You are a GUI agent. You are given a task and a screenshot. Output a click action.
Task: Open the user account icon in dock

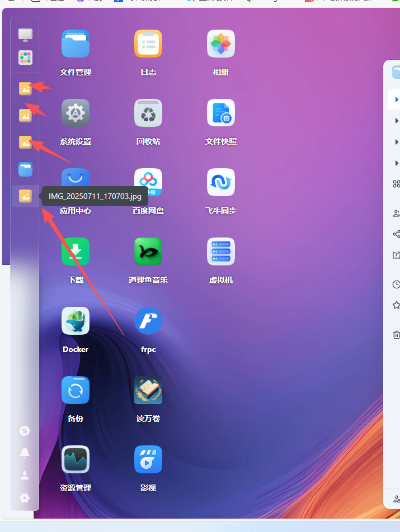(25, 476)
